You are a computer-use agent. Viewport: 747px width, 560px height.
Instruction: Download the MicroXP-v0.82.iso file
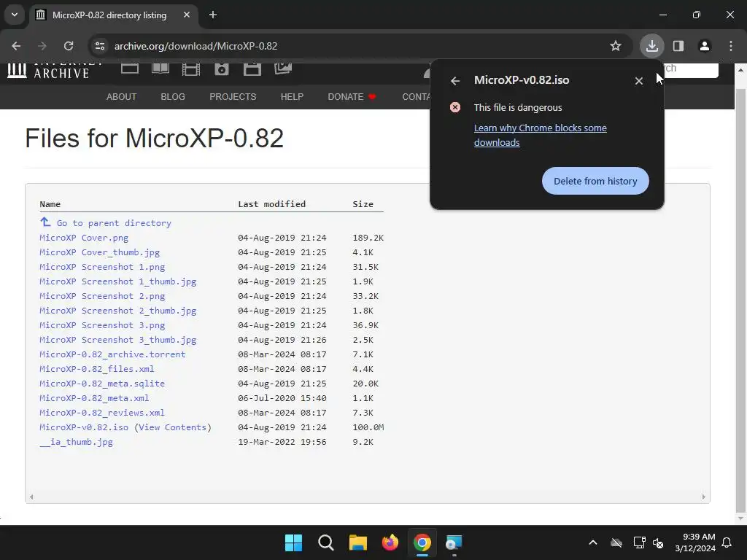84,427
